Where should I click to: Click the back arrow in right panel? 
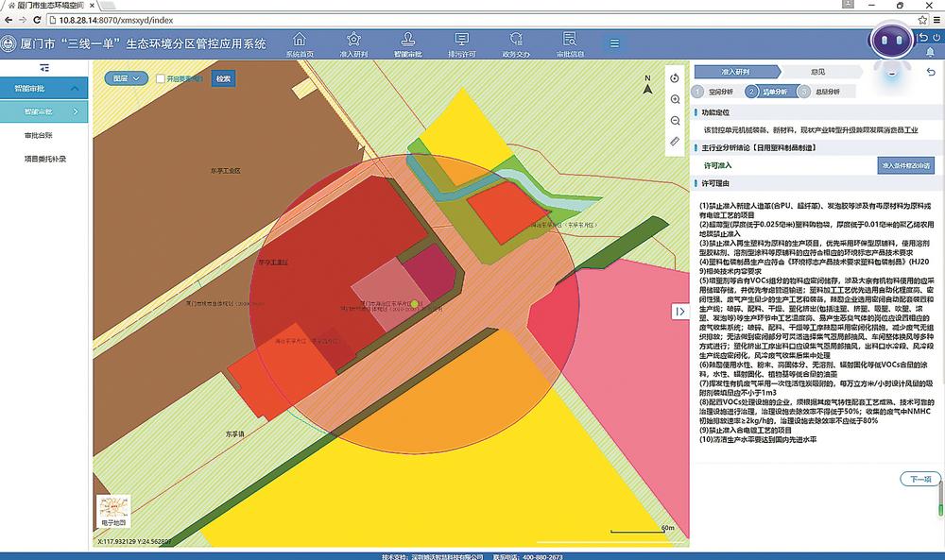930,72
